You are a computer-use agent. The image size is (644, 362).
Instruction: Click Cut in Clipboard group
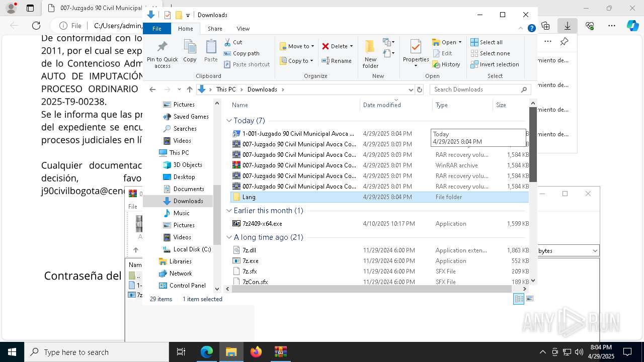pyautogui.click(x=233, y=42)
